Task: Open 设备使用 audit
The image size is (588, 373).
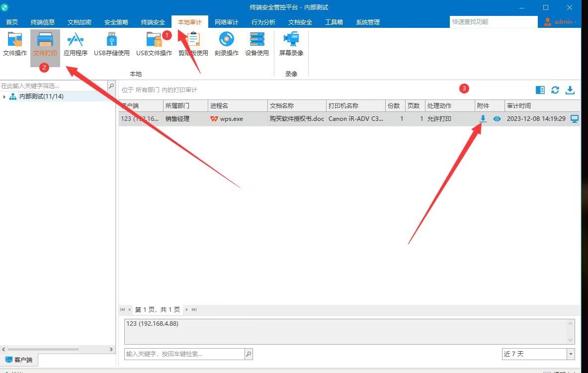Action: [x=257, y=45]
